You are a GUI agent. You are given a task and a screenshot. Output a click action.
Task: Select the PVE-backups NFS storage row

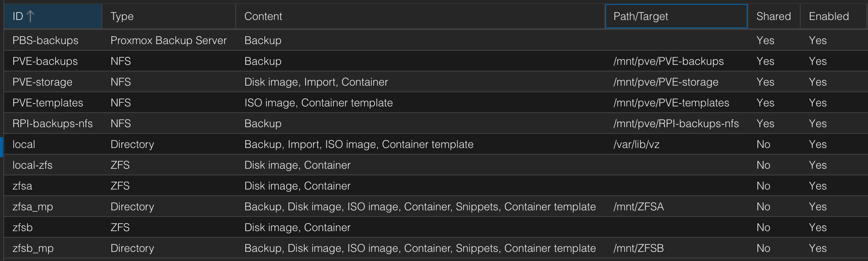45,61
